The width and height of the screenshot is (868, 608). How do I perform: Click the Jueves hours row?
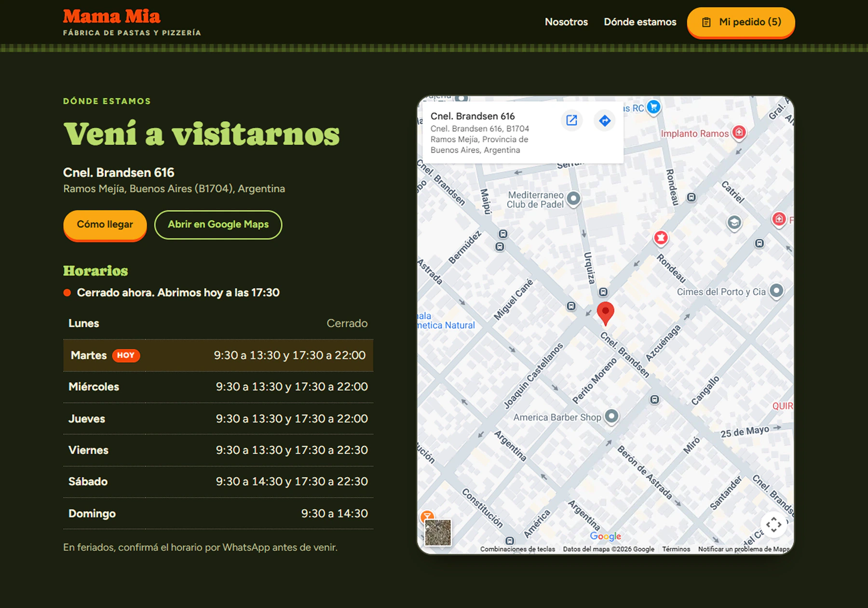218,419
